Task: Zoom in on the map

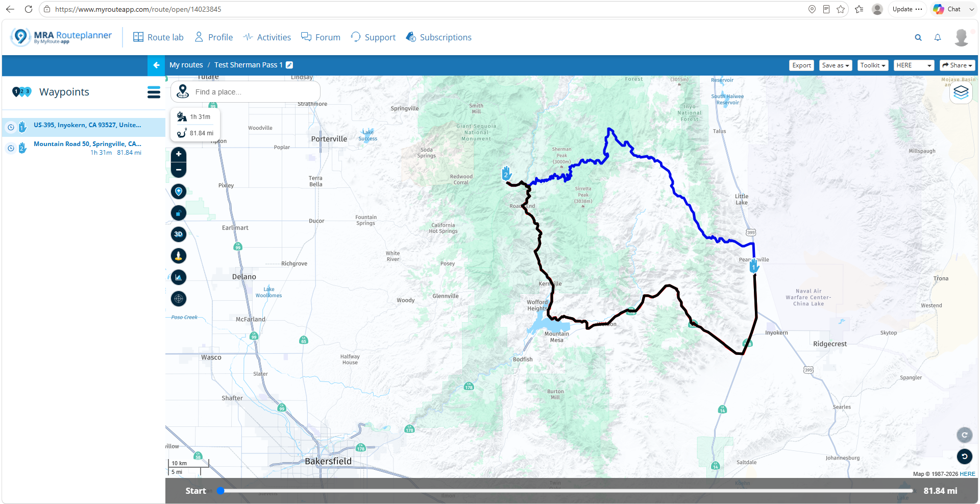Action: [178, 154]
